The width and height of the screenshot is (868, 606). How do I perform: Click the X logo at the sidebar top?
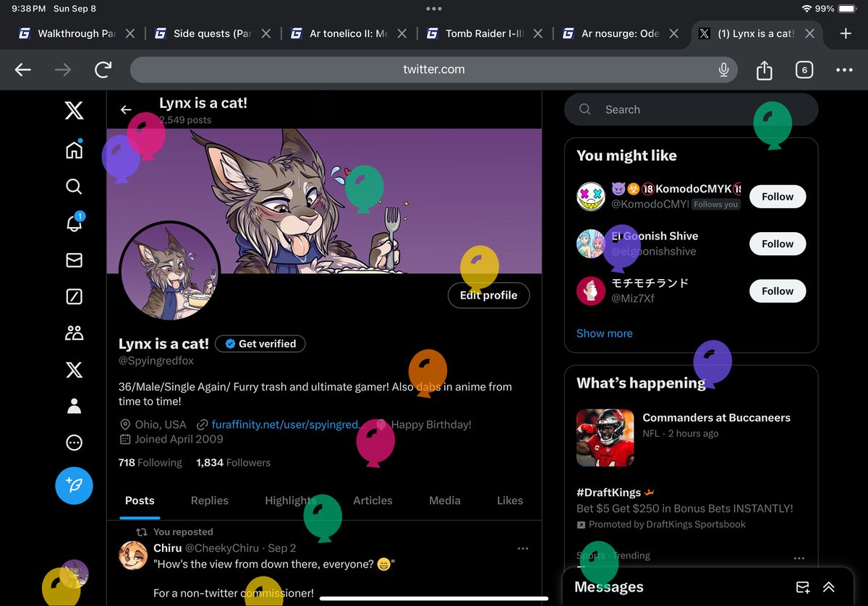74,110
